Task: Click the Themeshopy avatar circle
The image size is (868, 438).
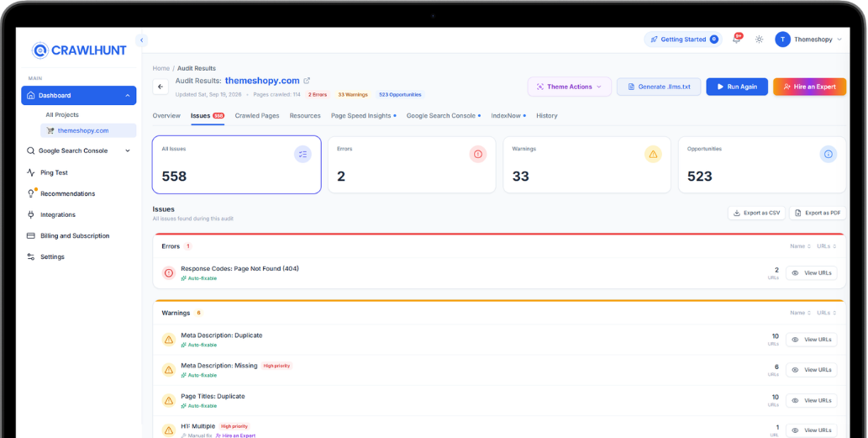Action: (x=782, y=40)
